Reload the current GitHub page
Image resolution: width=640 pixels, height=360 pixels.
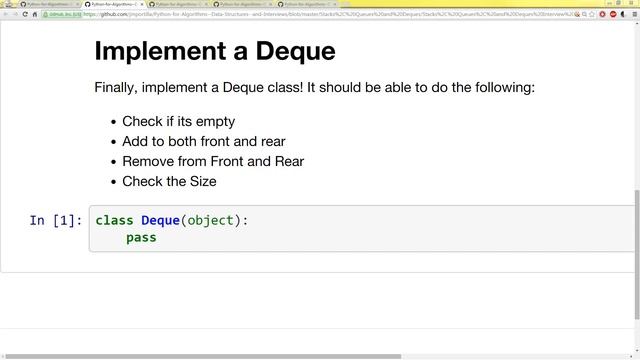pyautogui.click(x=25, y=14)
